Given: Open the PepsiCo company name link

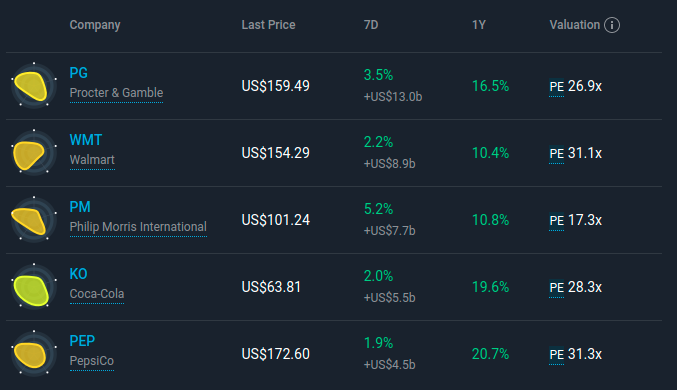Looking at the screenshot, I should pyautogui.click(x=92, y=361).
